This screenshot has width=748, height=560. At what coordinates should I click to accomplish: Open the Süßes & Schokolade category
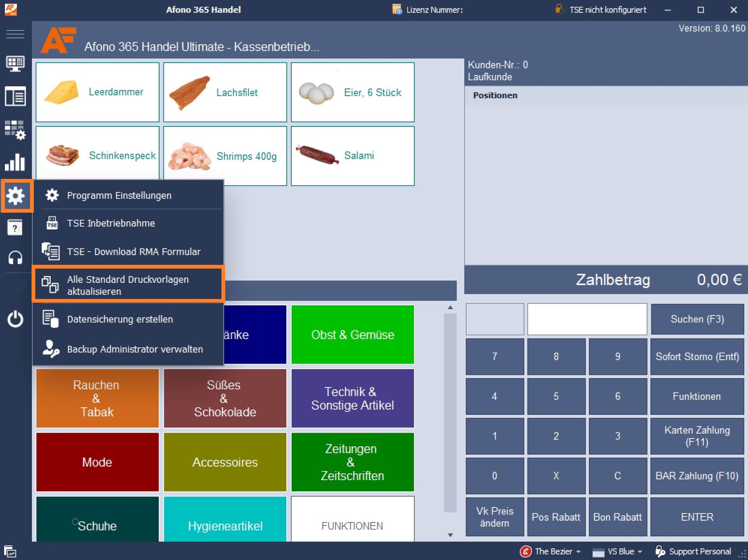click(225, 398)
